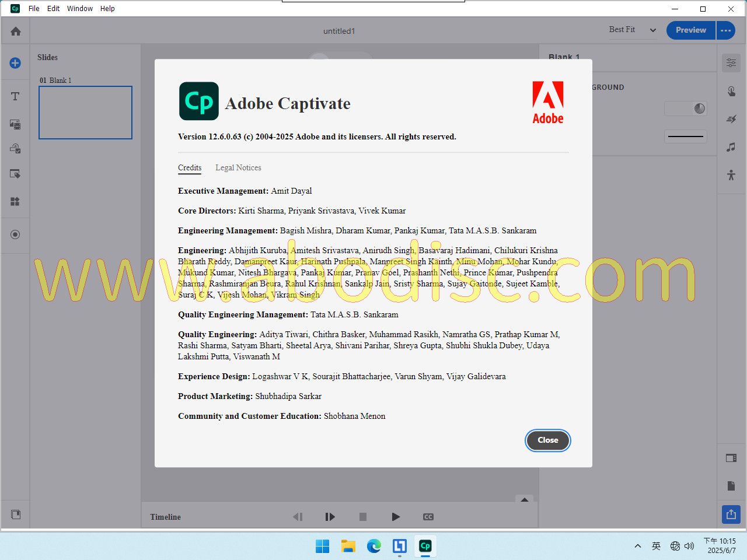Click the border line style selector

(686, 136)
